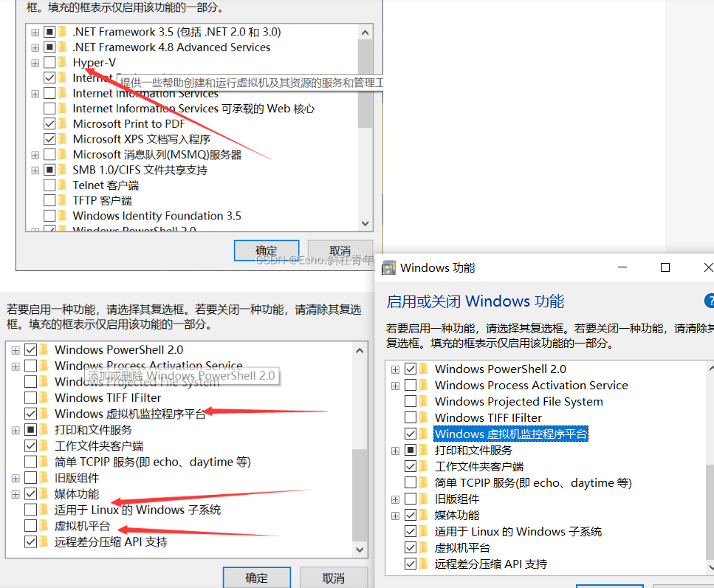Click the blue help question mark icon
Viewport: 714px width, 588px height.
point(709,301)
